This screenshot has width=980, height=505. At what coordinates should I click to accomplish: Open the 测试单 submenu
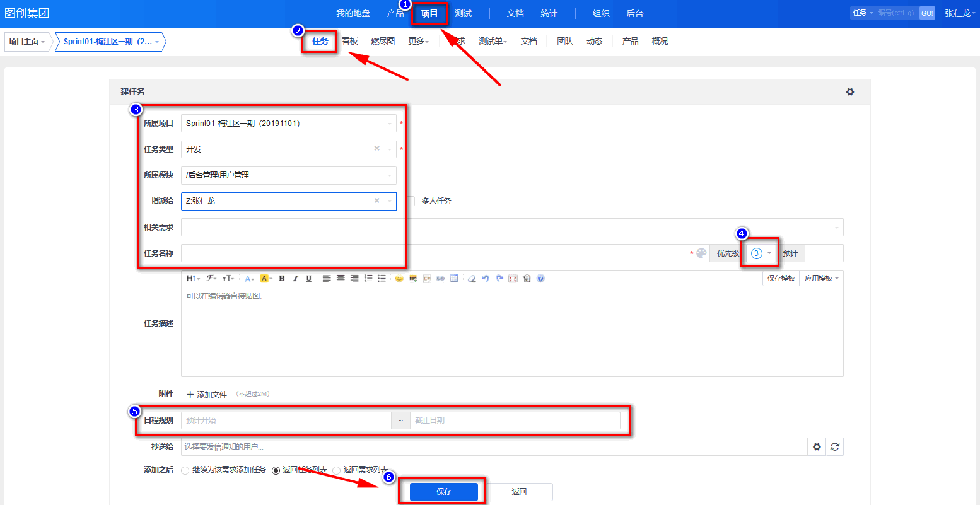pyautogui.click(x=493, y=41)
